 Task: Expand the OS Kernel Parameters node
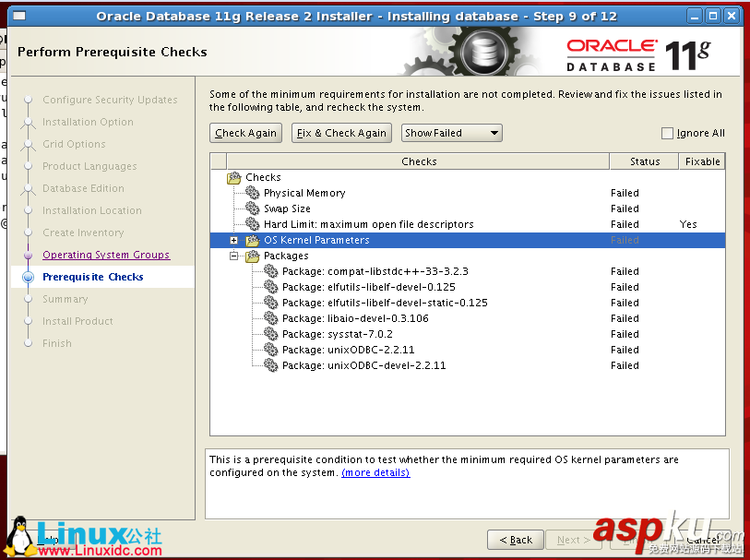pyautogui.click(x=234, y=240)
